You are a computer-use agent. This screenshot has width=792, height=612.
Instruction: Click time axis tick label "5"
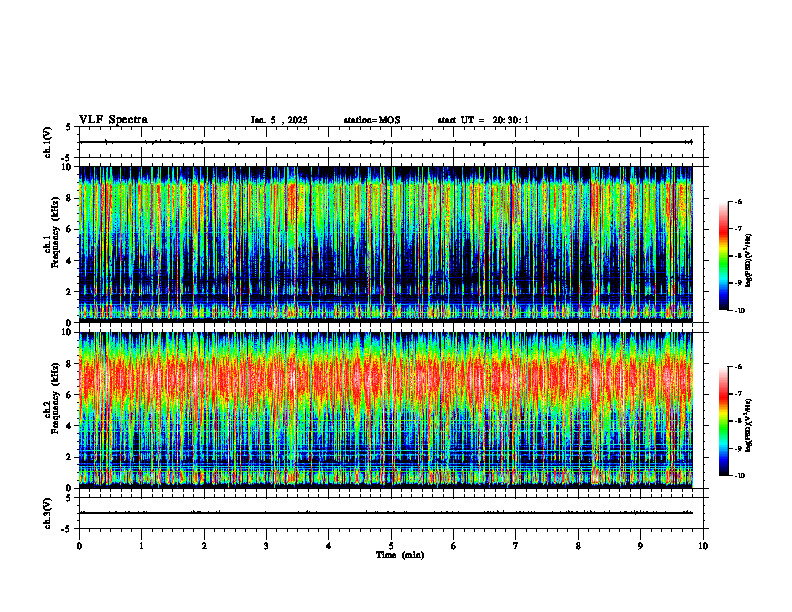[x=391, y=546]
